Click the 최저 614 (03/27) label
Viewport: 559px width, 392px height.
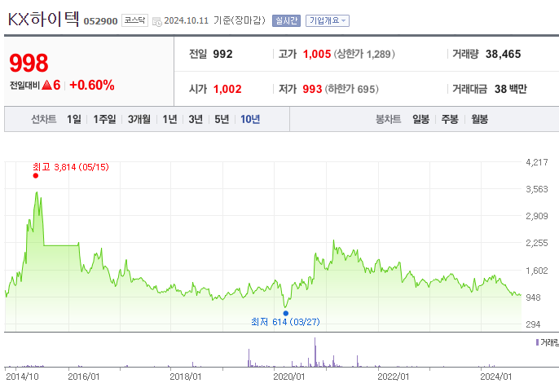[285, 322]
